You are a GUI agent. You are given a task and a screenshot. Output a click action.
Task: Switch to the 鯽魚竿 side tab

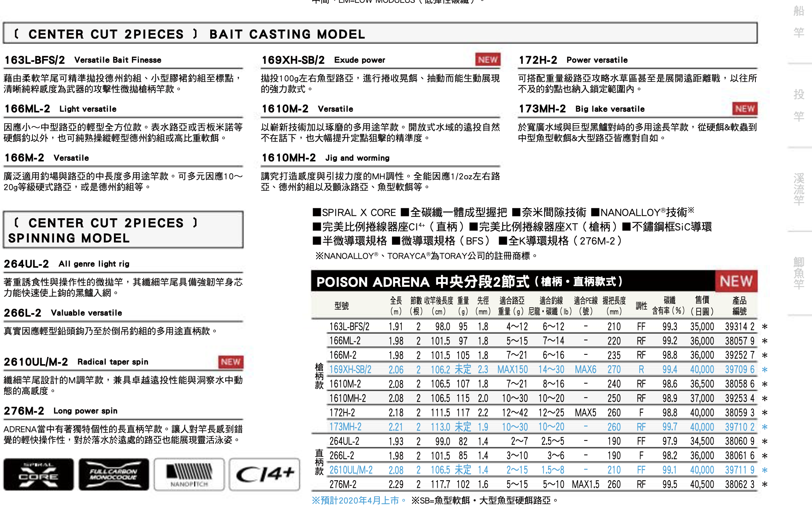[799, 273]
